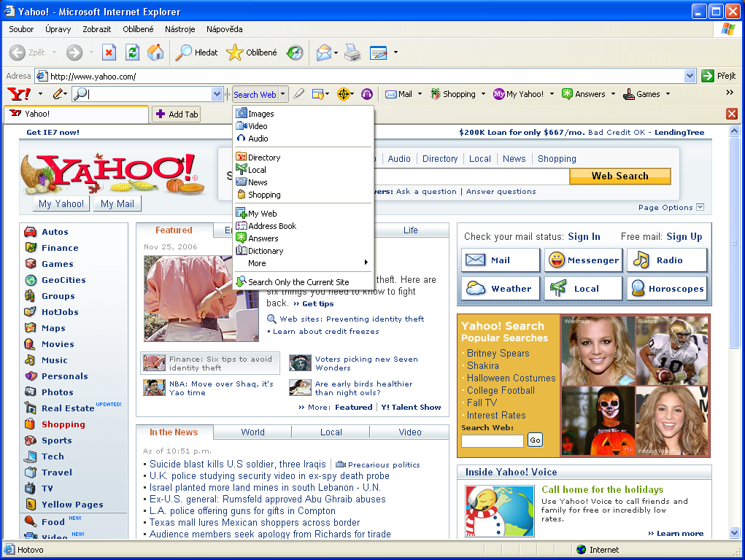Select Video in the search menu
The height and width of the screenshot is (560, 745).
303,126
